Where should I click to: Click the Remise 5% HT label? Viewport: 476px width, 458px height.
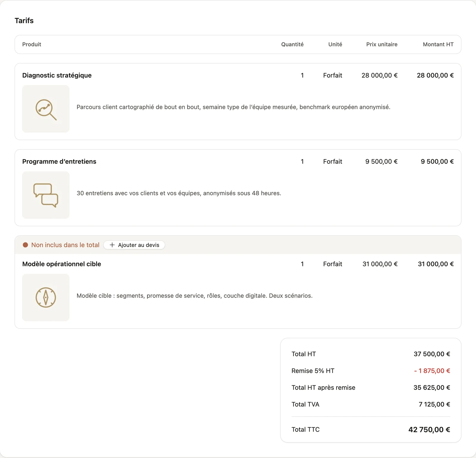[313, 371]
